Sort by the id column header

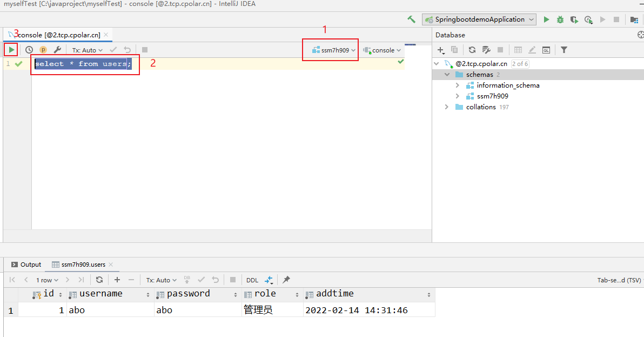click(42, 294)
